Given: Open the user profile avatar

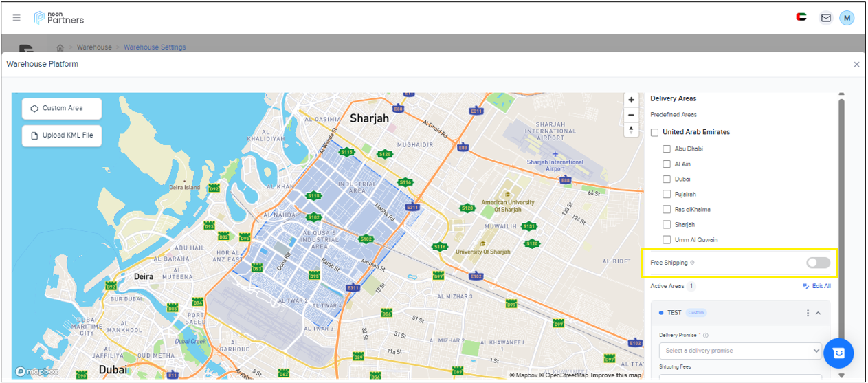Looking at the screenshot, I should click(847, 18).
